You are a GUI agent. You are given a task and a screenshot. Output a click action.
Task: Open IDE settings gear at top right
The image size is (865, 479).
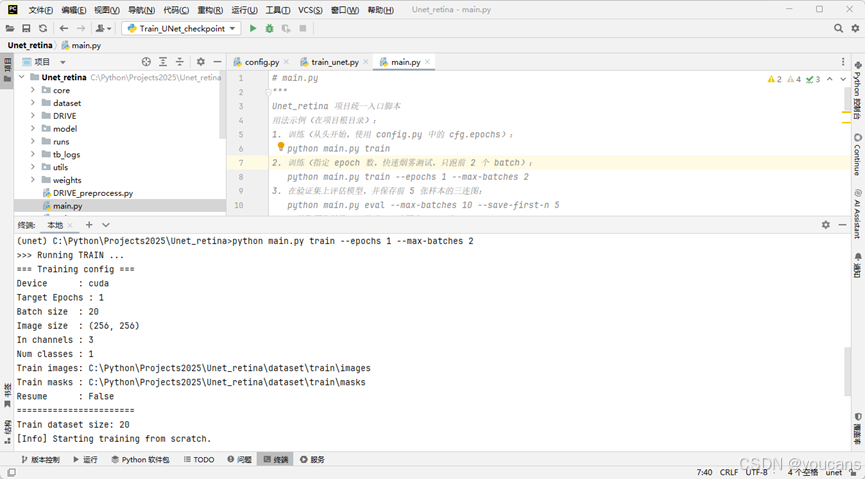pyautogui.click(x=855, y=28)
